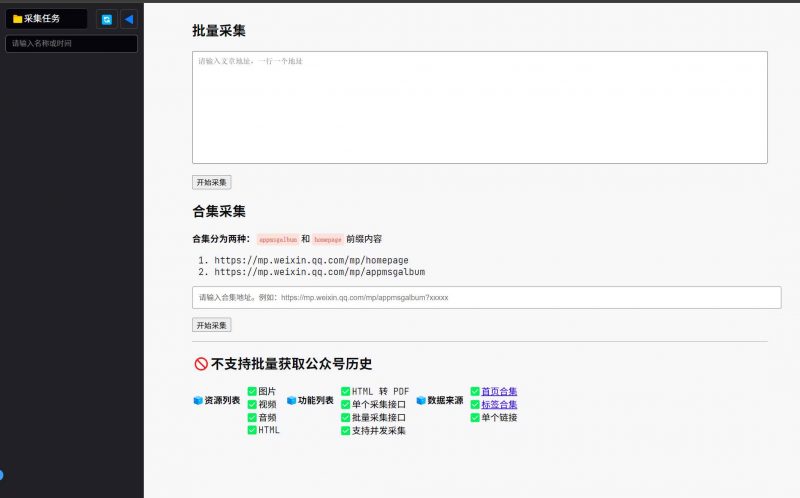This screenshot has width=800, height=498.
Task: Click the red prohibited icon beside 不支持批量获取公众号历史
Action: (x=200, y=364)
